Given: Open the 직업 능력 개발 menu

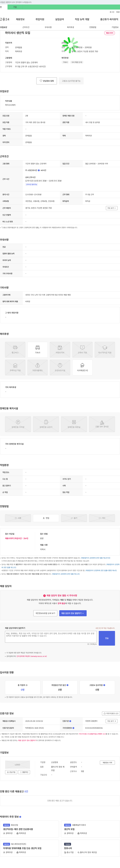Looking at the screenshot, I should click(82, 19).
